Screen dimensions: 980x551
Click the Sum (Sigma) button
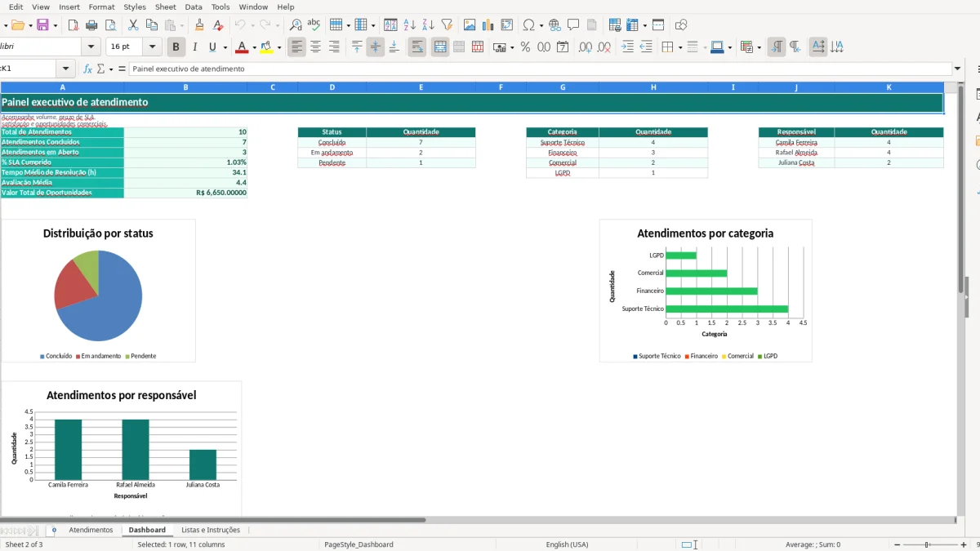(101, 69)
